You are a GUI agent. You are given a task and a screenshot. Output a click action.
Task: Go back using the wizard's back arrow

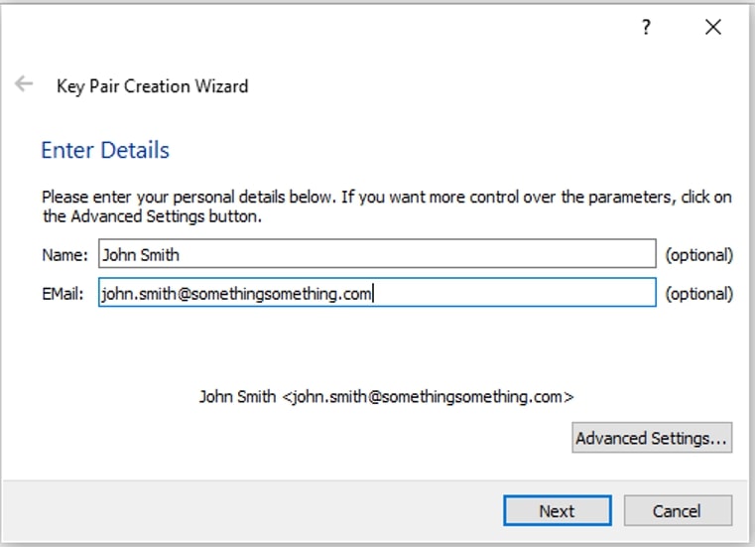(23, 84)
